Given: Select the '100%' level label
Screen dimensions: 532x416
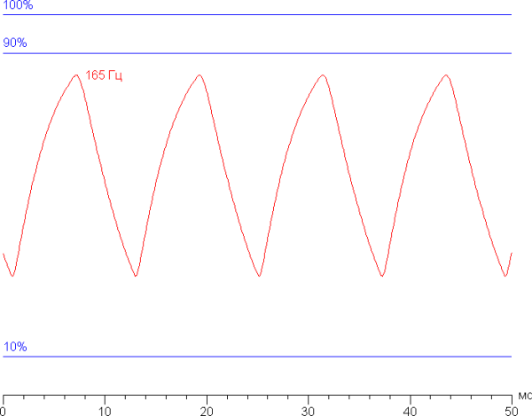Looking at the screenshot, I should [18, 5].
